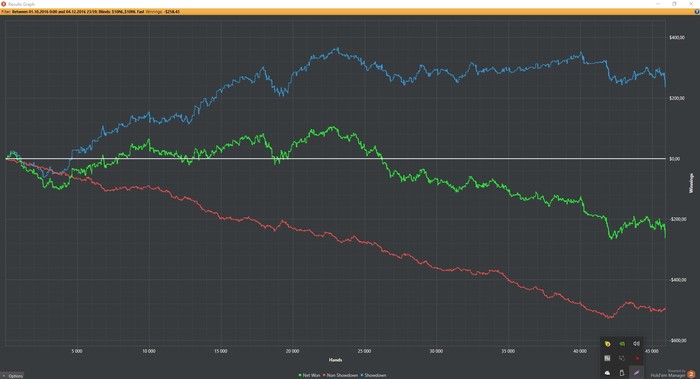Toggle the Non Showdown legend entry
Viewport: 700px width, 379px height.
coord(340,375)
